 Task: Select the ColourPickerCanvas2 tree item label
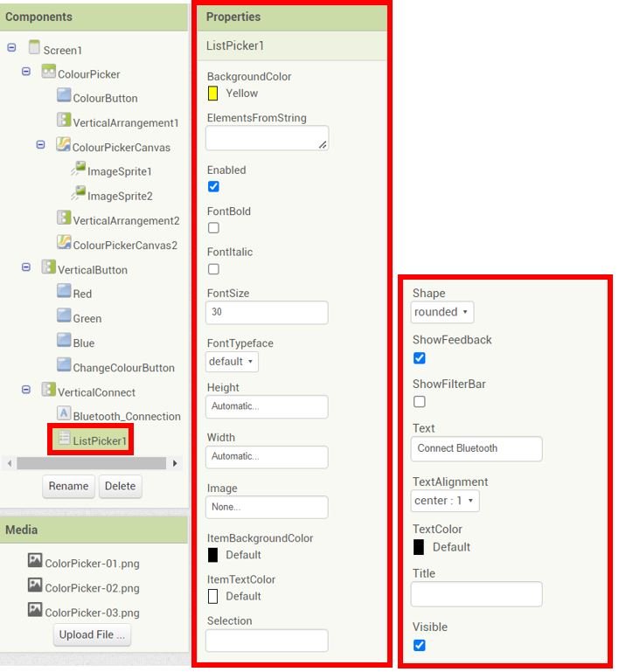[125, 246]
